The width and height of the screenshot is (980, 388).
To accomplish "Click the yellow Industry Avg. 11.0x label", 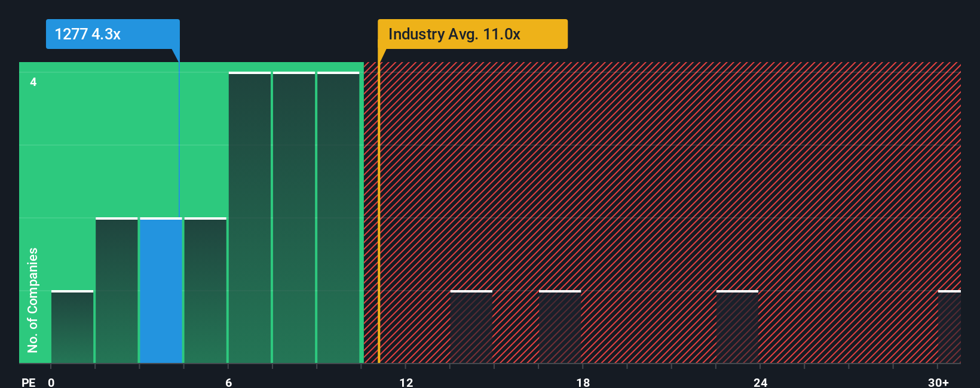I will (473, 34).
